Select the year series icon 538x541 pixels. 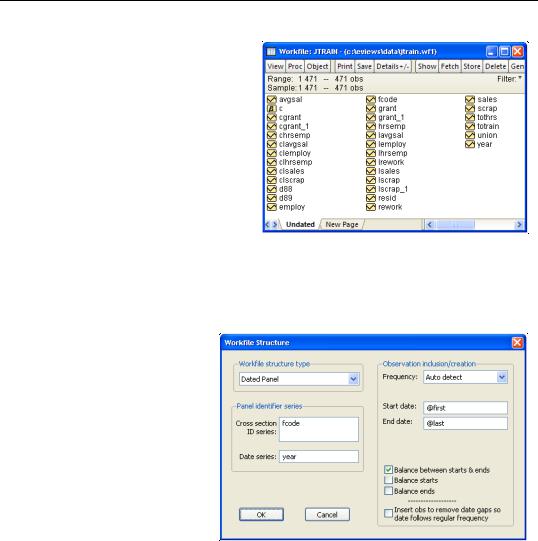pyautogui.click(x=470, y=144)
